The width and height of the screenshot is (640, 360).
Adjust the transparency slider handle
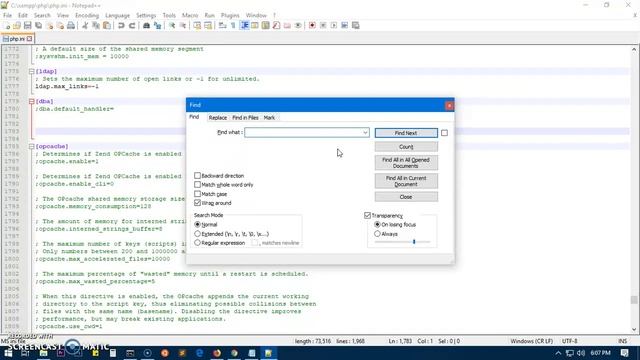coord(414,242)
